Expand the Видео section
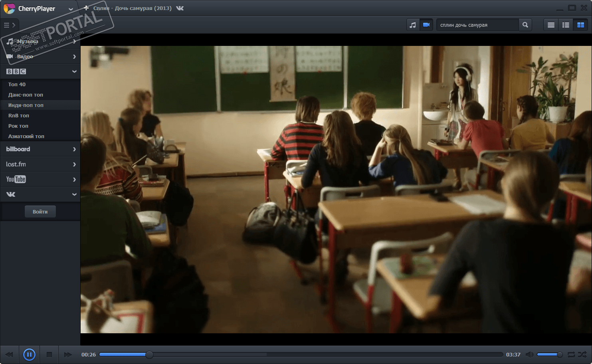592x364 pixels. coord(40,56)
